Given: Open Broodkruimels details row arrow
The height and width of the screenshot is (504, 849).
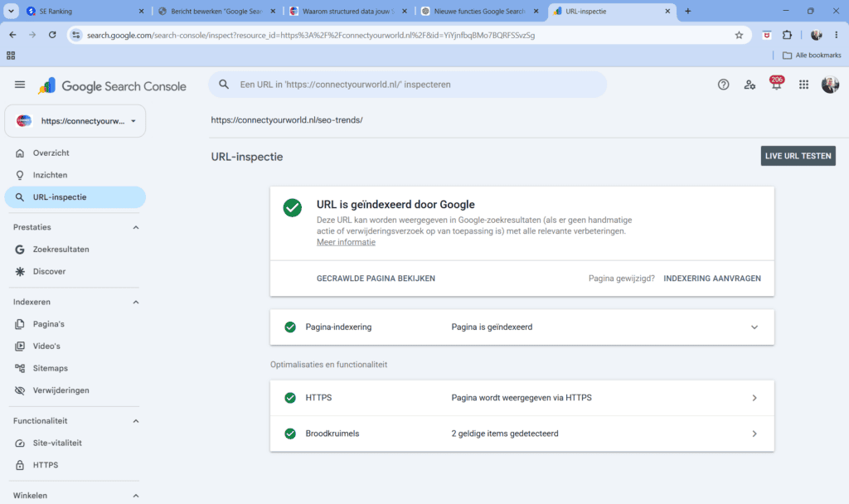Looking at the screenshot, I should [754, 434].
